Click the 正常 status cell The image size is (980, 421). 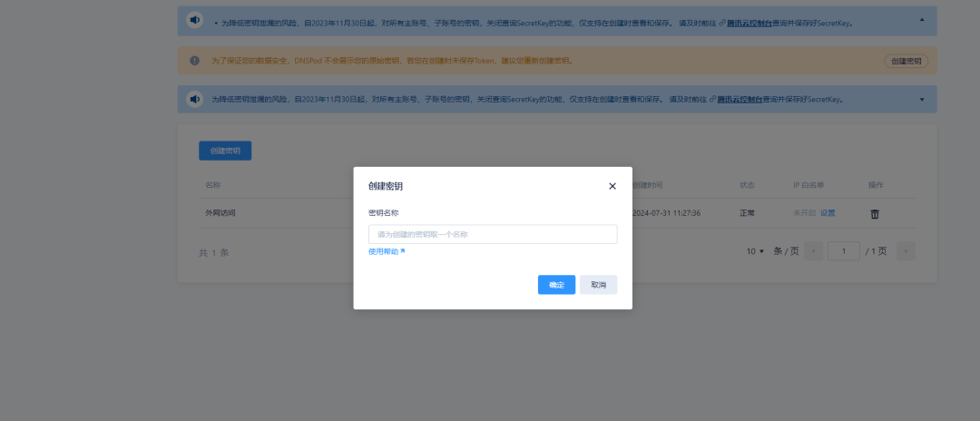747,213
